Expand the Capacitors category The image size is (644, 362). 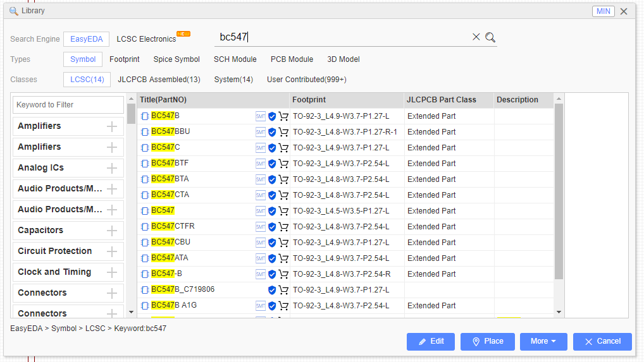[112, 231]
